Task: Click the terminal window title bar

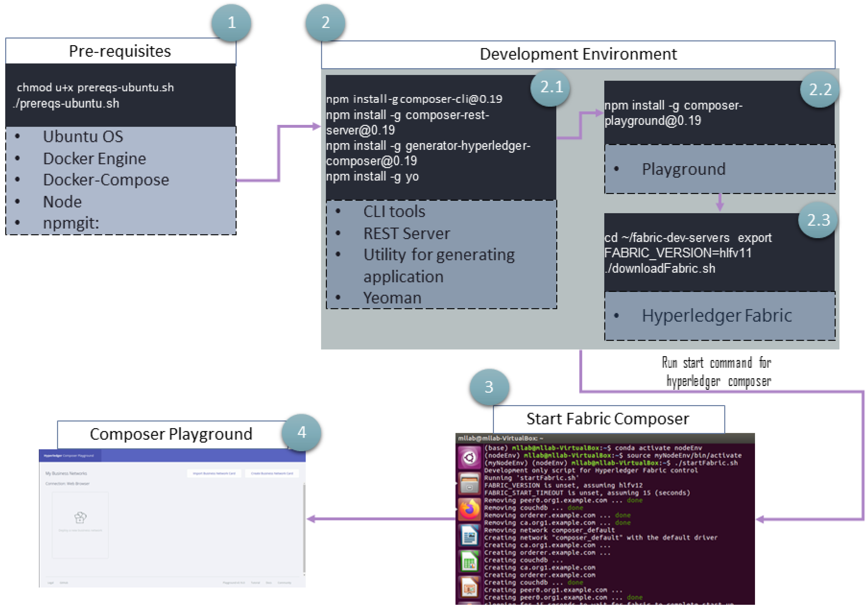Action: [x=605, y=438]
